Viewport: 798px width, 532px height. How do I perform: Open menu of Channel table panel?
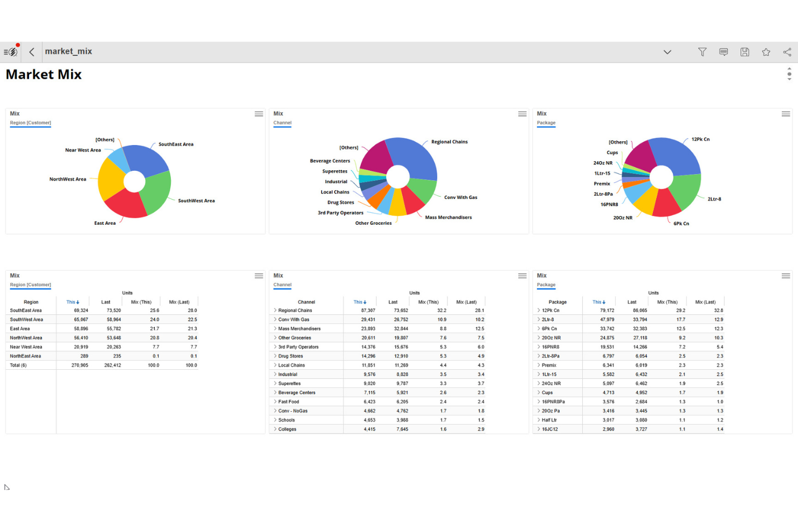click(522, 275)
